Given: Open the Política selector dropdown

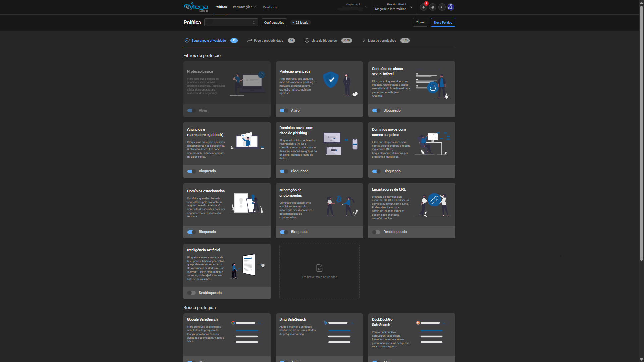Looking at the screenshot, I should coord(231,22).
